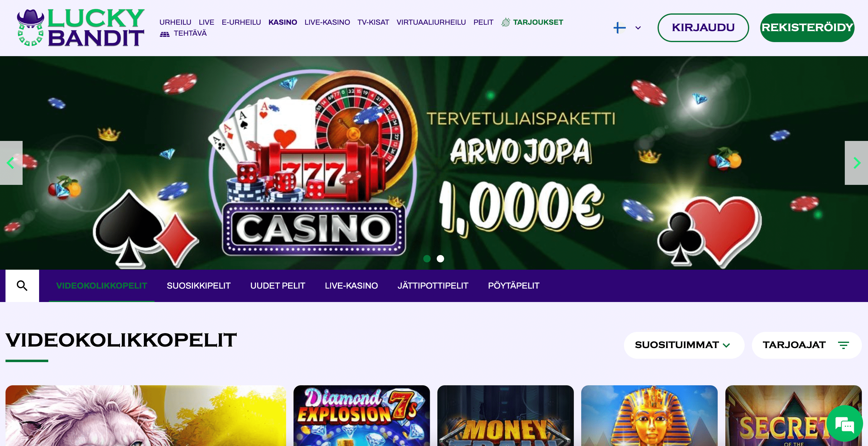Viewport: 868px width, 446px height.
Task: Open the game search magnifier icon
Action: point(22,286)
